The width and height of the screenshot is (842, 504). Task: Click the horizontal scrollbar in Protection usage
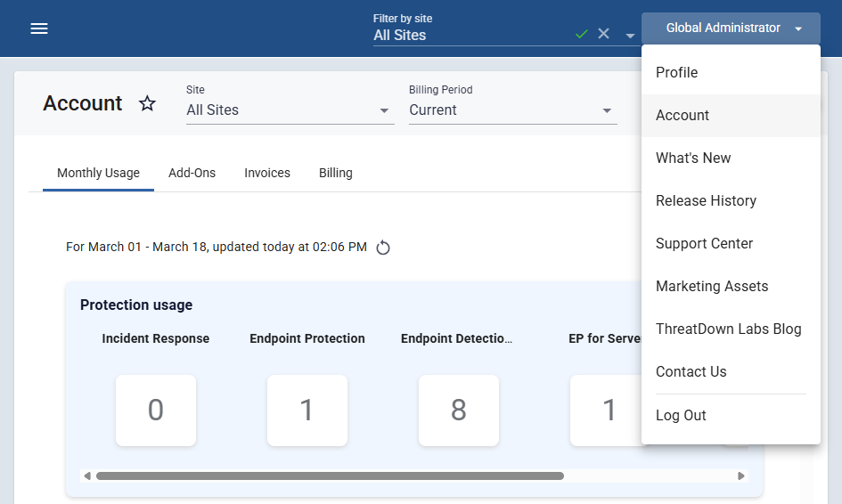(330, 476)
